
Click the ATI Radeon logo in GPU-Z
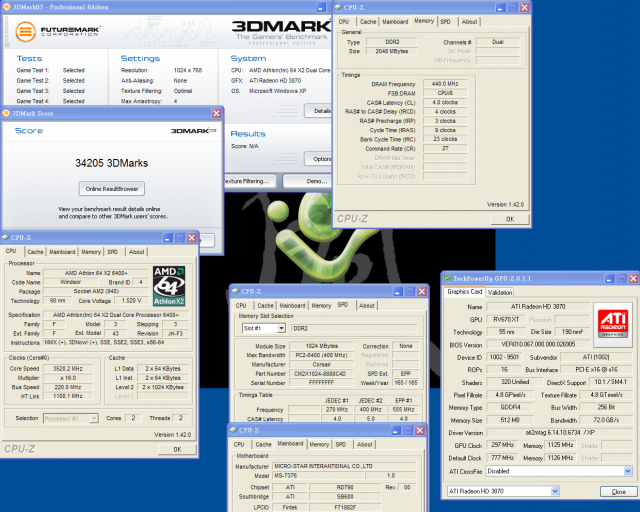click(613, 323)
